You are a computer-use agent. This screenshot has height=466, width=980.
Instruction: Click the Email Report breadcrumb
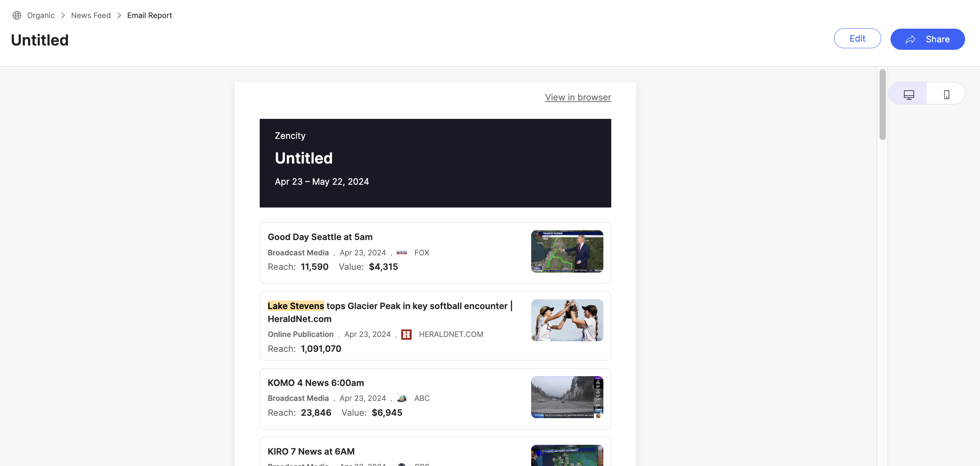point(149,15)
